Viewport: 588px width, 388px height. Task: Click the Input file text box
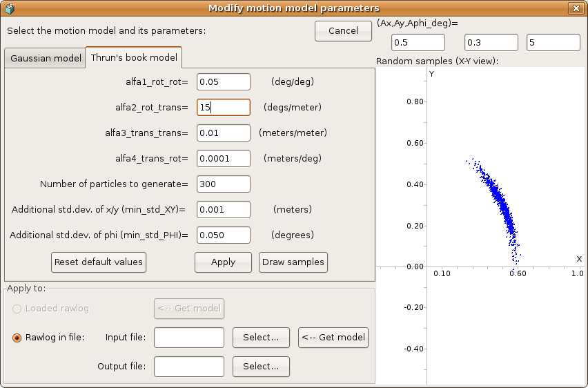click(189, 338)
